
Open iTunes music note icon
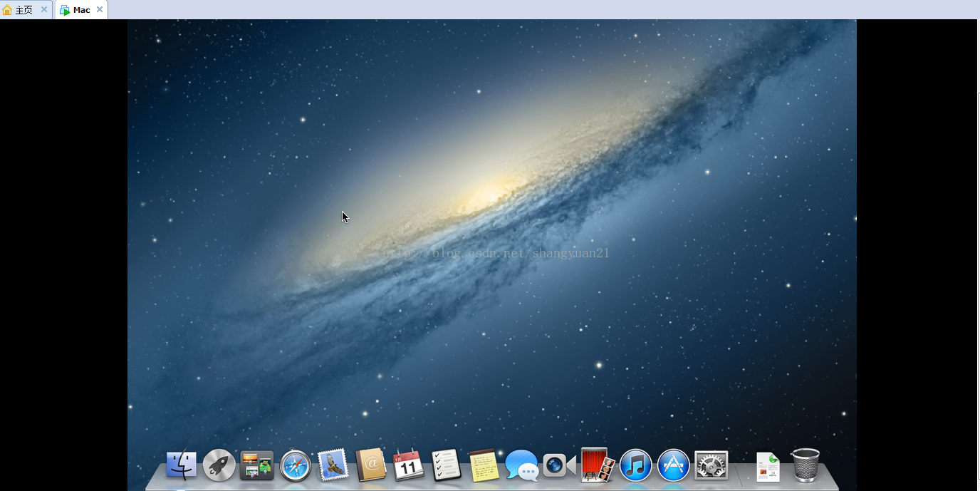coord(635,466)
